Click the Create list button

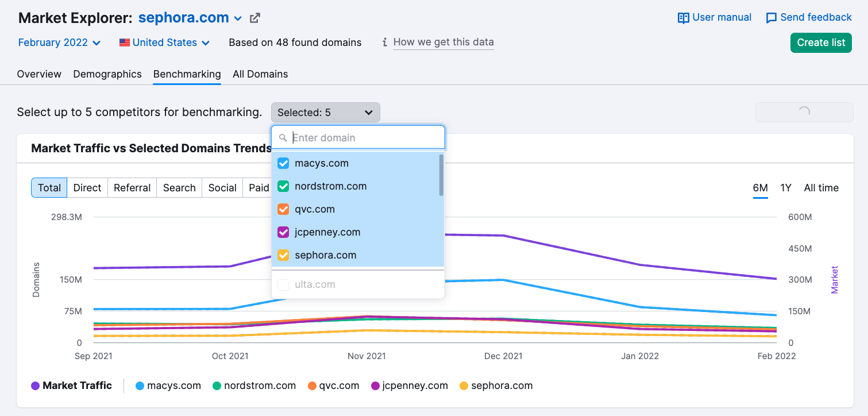[x=821, y=43]
